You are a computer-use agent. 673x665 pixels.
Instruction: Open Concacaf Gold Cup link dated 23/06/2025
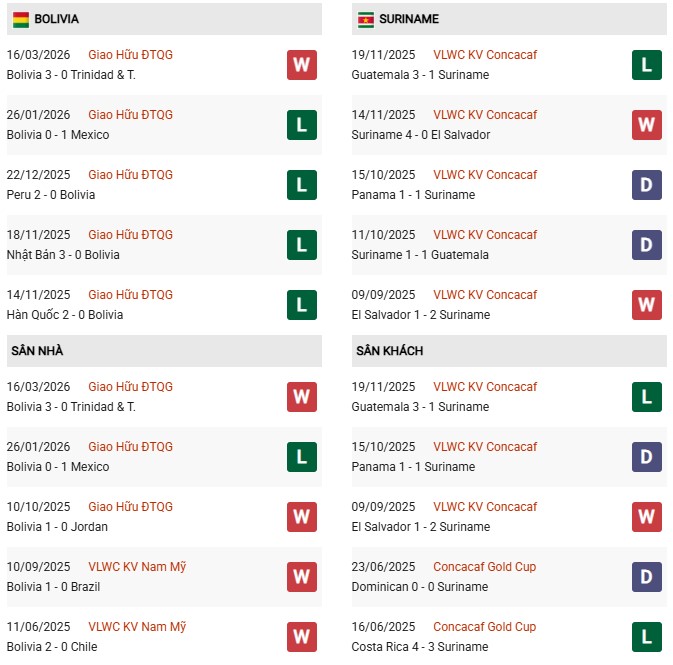484,567
